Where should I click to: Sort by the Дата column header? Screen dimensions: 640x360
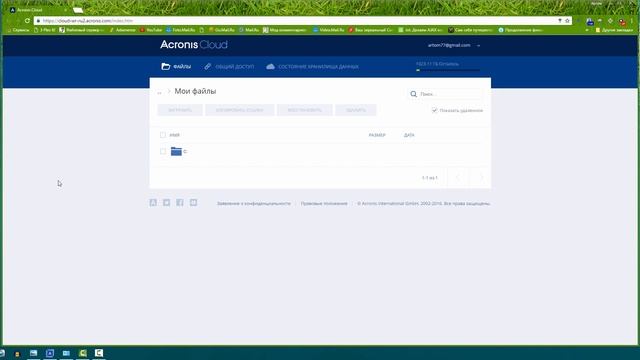(x=409, y=135)
